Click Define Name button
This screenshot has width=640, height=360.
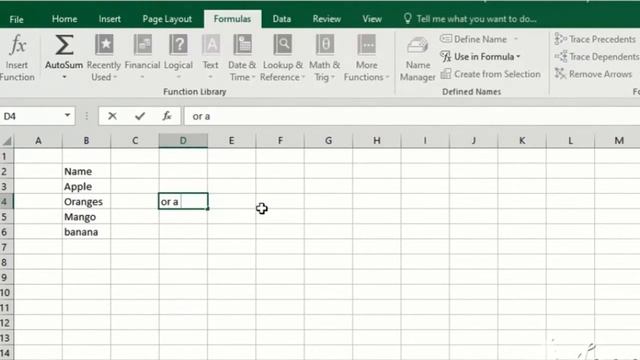click(x=473, y=39)
